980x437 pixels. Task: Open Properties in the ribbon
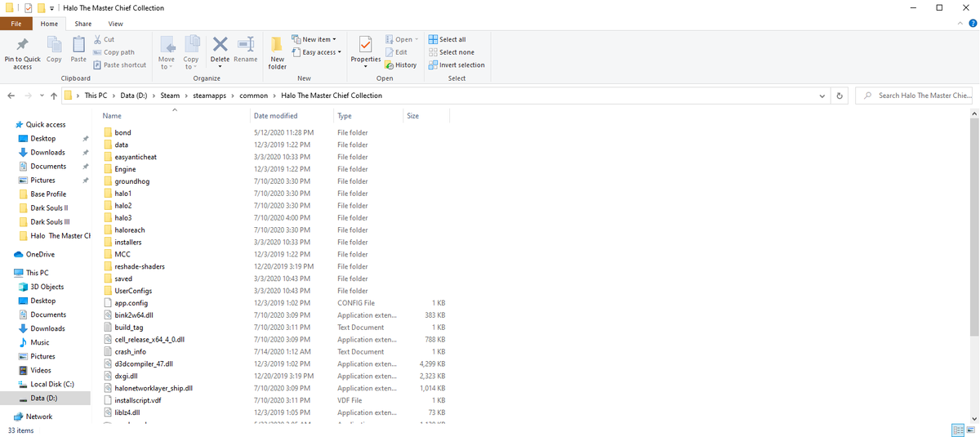tap(365, 51)
